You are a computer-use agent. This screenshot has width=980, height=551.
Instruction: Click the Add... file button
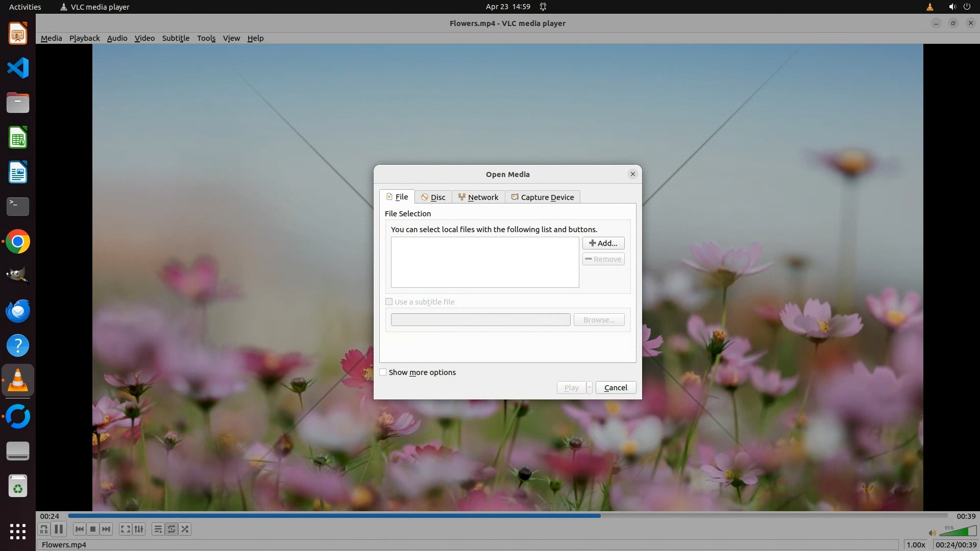603,243
